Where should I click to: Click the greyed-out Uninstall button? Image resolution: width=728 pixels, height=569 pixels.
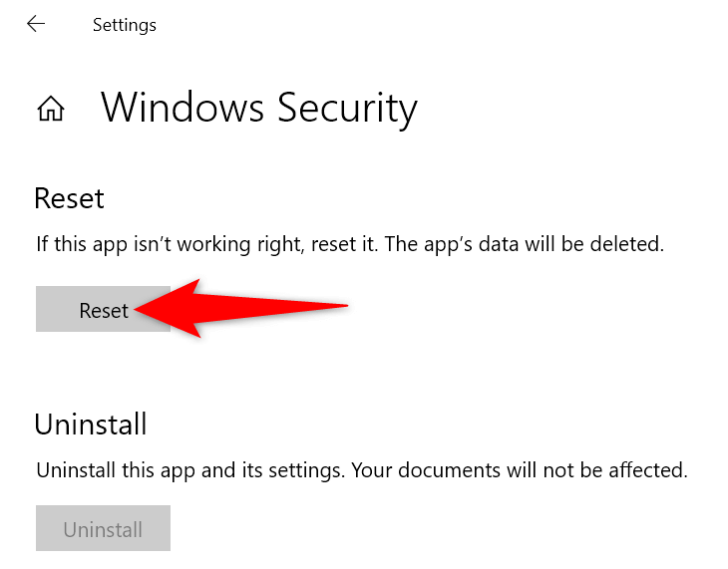tap(103, 529)
